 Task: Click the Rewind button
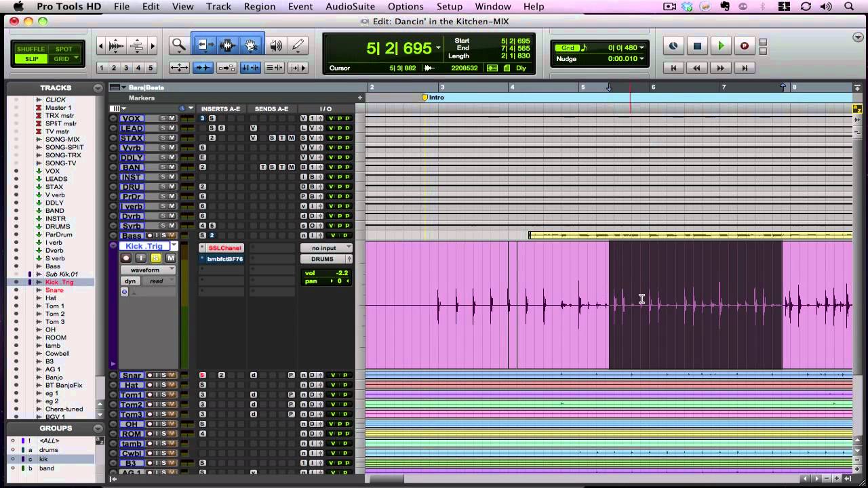pos(697,68)
